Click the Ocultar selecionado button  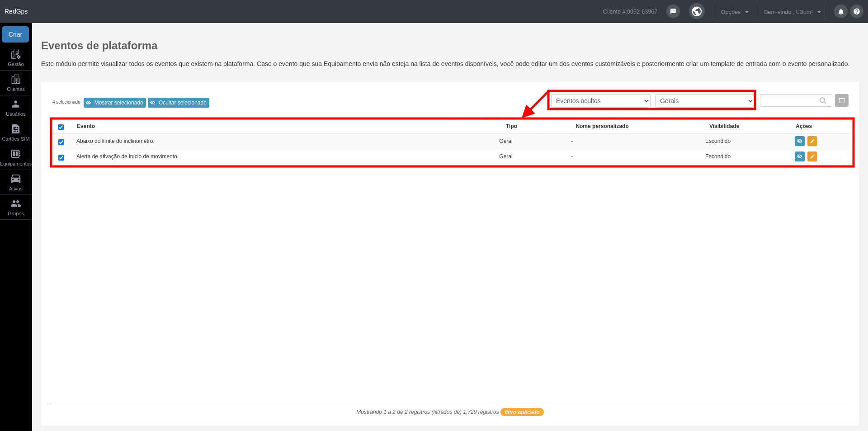point(179,103)
